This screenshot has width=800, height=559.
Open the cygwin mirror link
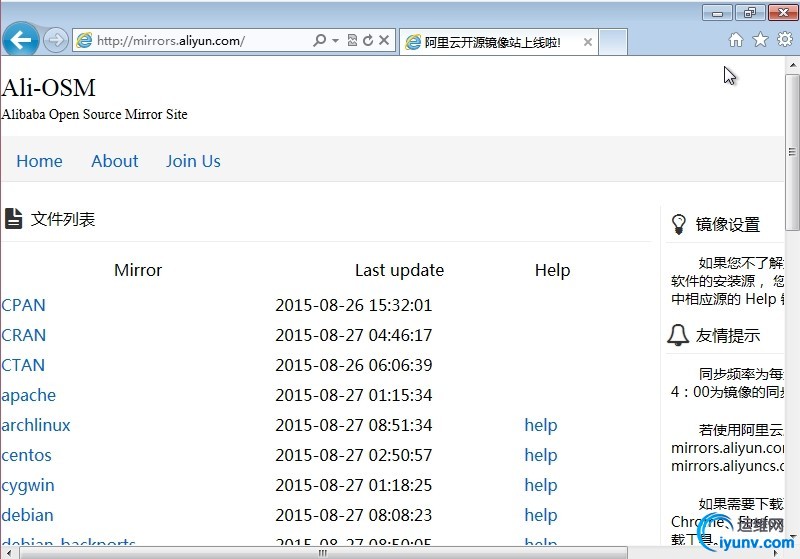pyautogui.click(x=28, y=486)
